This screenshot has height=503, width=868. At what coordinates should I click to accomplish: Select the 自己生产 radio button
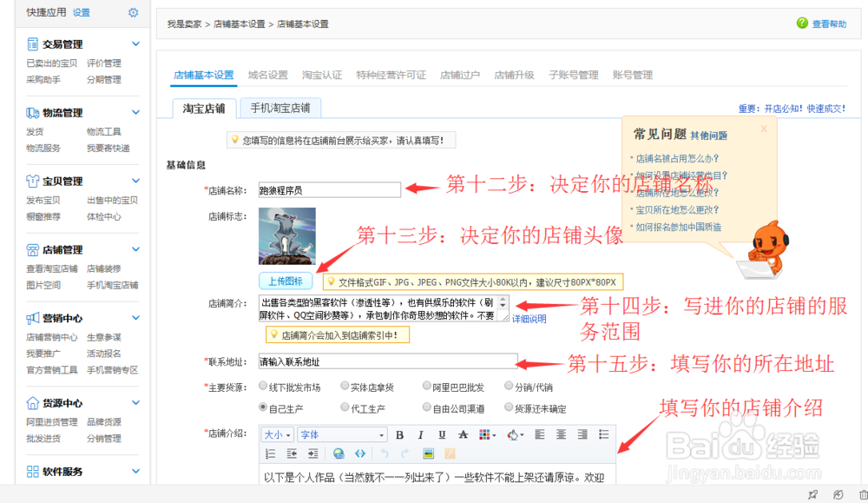pos(264,407)
